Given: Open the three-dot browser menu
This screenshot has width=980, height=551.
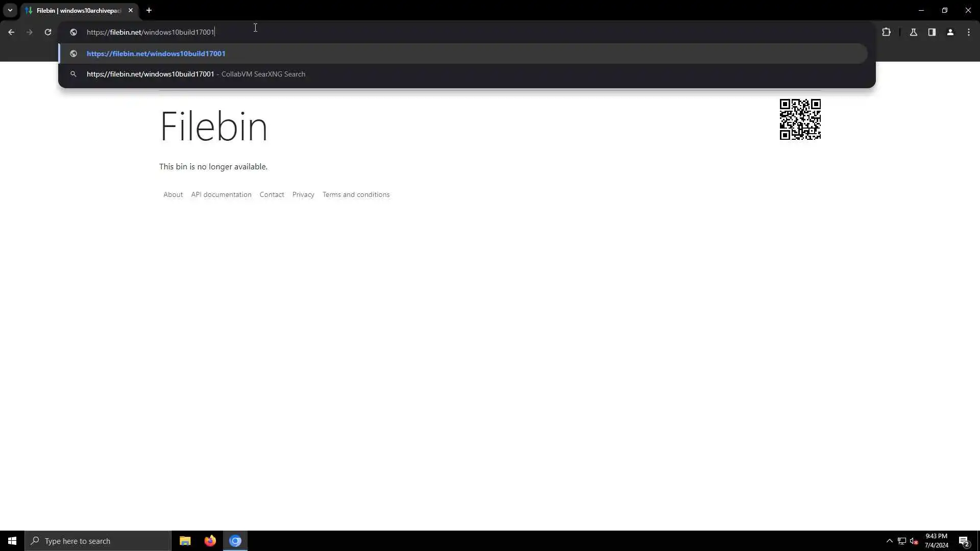Looking at the screenshot, I should [x=969, y=32].
